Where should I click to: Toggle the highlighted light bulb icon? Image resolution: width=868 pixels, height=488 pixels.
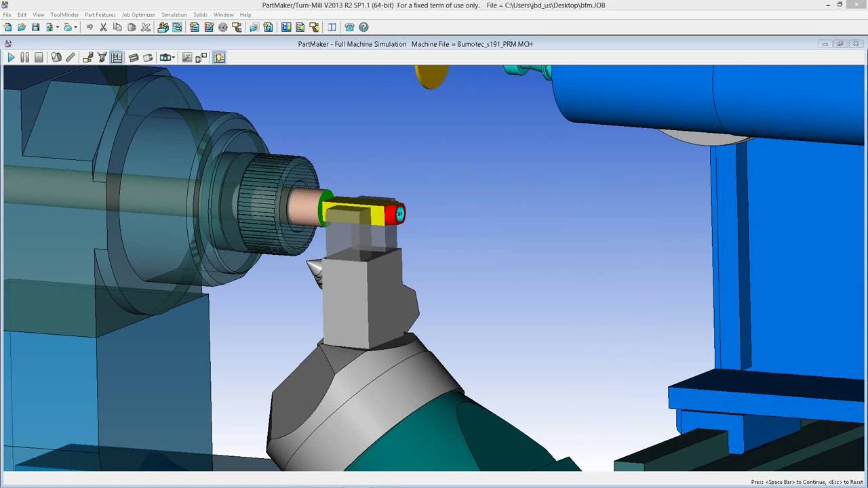(219, 58)
